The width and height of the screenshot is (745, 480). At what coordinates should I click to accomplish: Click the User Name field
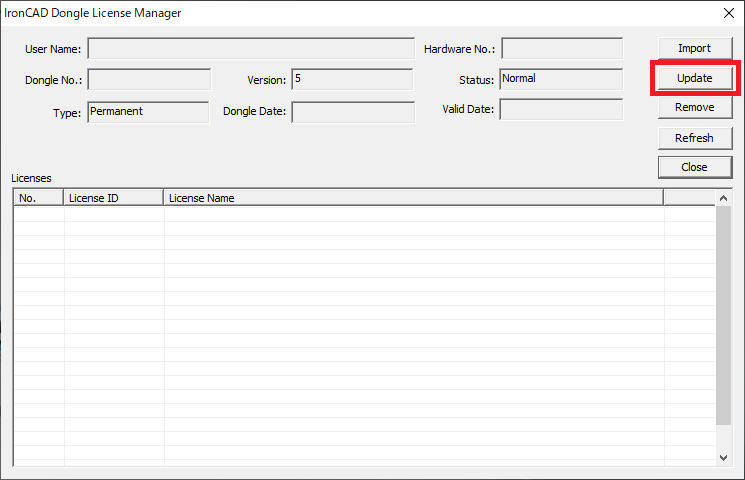(251, 48)
